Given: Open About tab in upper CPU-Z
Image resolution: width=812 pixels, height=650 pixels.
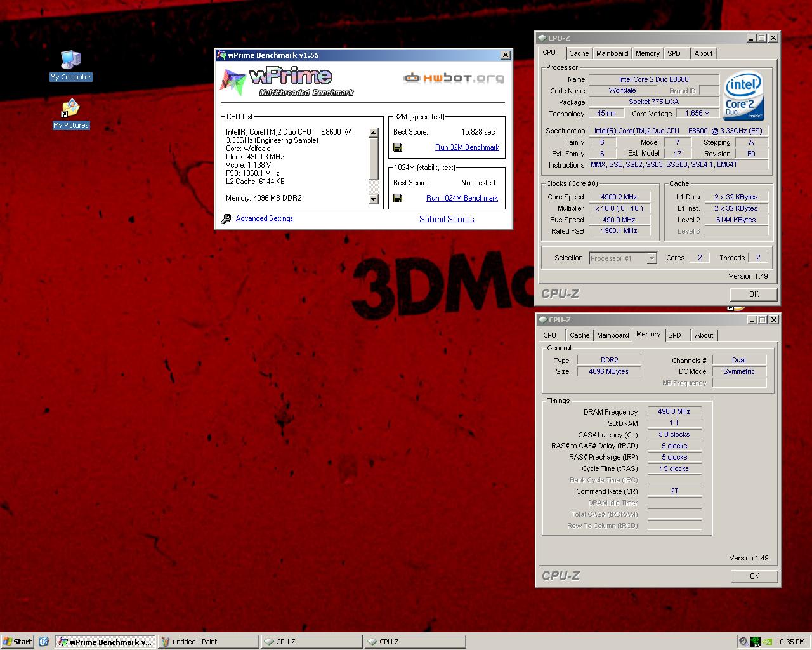Looking at the screenshot, I should 704,53.
